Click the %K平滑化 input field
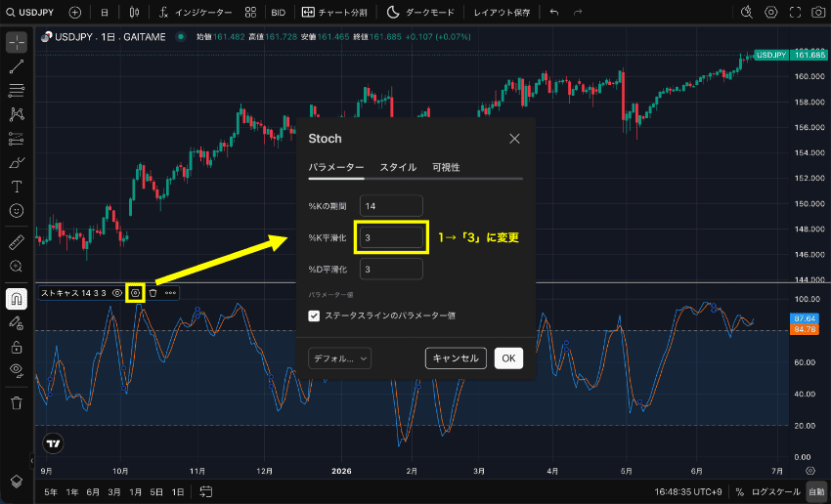This screenshot has height=504, width=831. pyautogui.click(x=391, y=237)
